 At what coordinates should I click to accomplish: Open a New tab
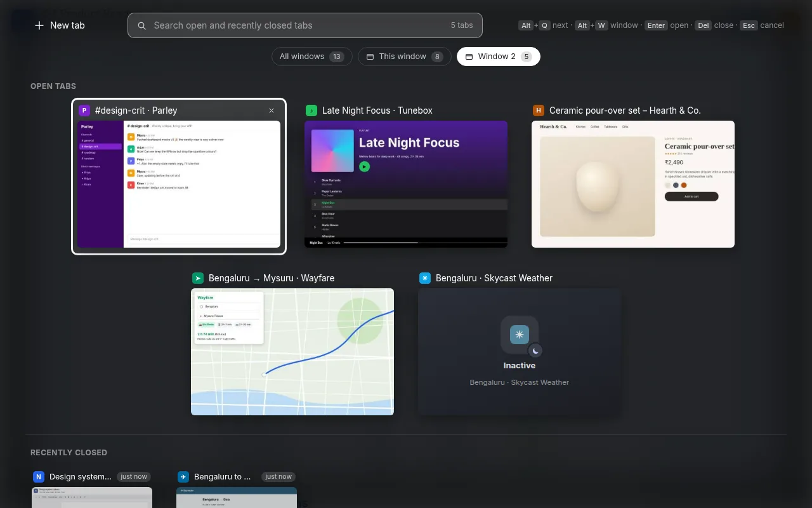click(x=60, y=25)
